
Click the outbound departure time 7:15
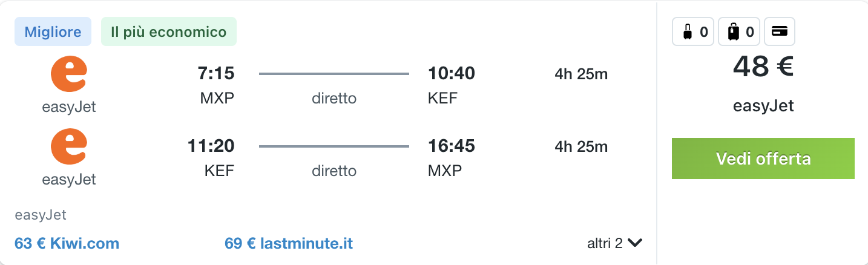(216, 74)
